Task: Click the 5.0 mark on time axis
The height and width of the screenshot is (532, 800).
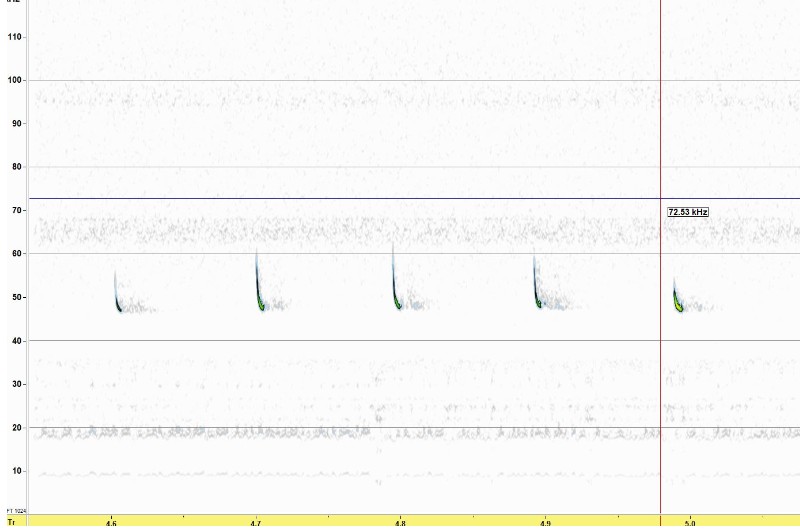Action: (690, 523)
